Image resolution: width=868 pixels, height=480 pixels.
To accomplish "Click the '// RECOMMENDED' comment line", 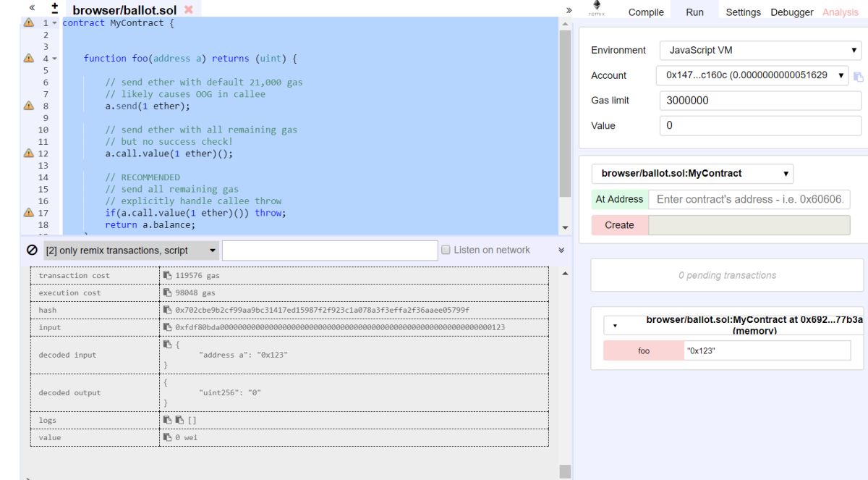I will [x=142, y=177].
